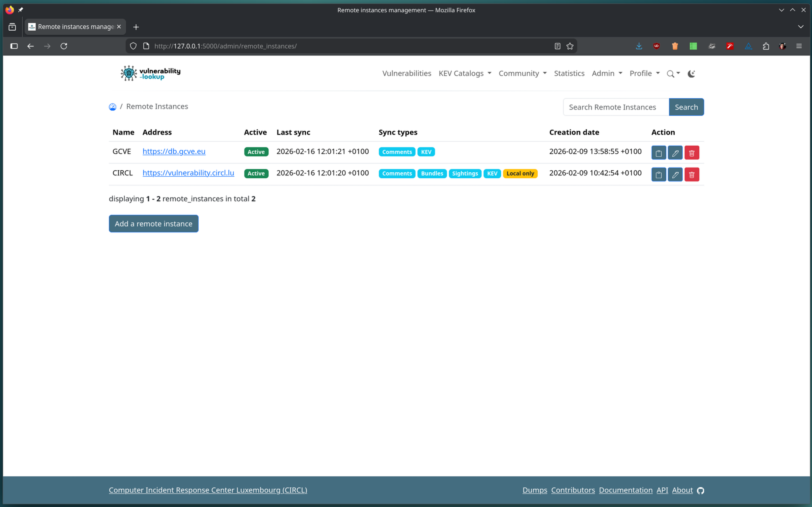Click the Search Remote Instances input field
This screenshot has height=507, width=812.
pos(615,107)
